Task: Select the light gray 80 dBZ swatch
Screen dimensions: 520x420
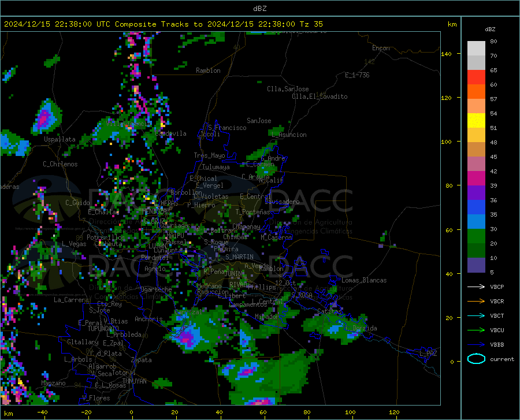Action: (476, 49)
